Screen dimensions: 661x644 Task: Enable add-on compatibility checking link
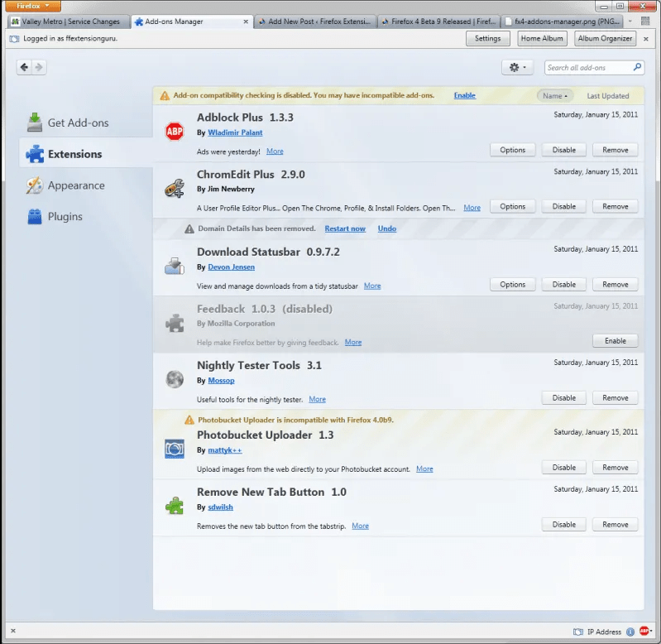(465, 95)
